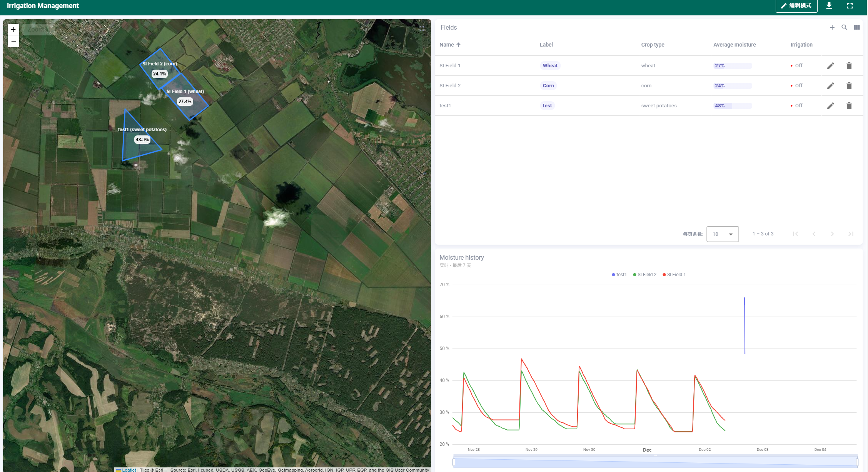Screen dimensions: 868x472
Task: Open the items per page dropdown
Action: 722,234
